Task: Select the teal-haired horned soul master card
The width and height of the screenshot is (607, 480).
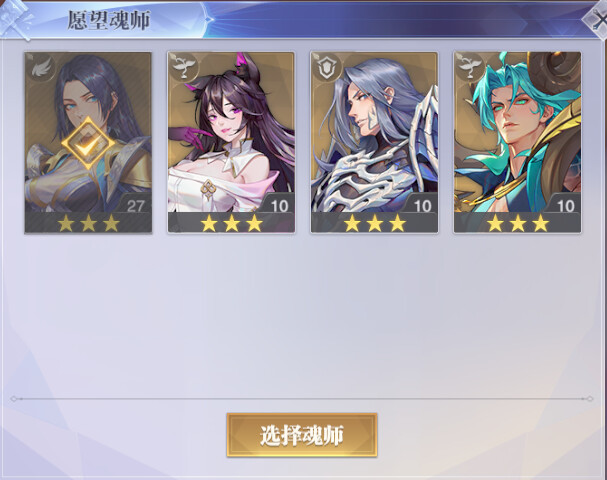Action: (518, 142)
